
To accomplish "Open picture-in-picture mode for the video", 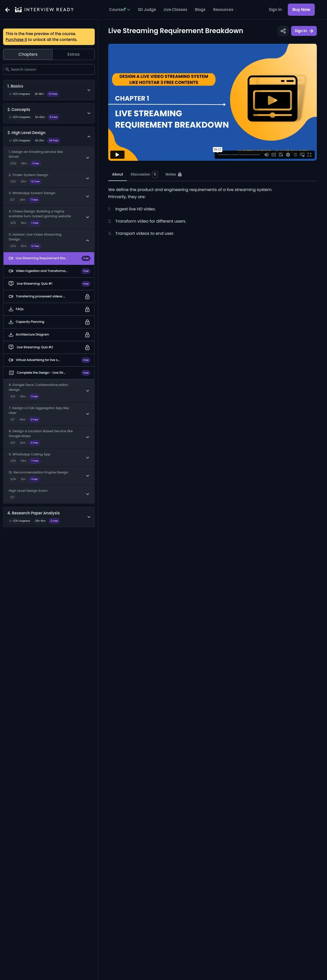I will [x=302, y=155].
